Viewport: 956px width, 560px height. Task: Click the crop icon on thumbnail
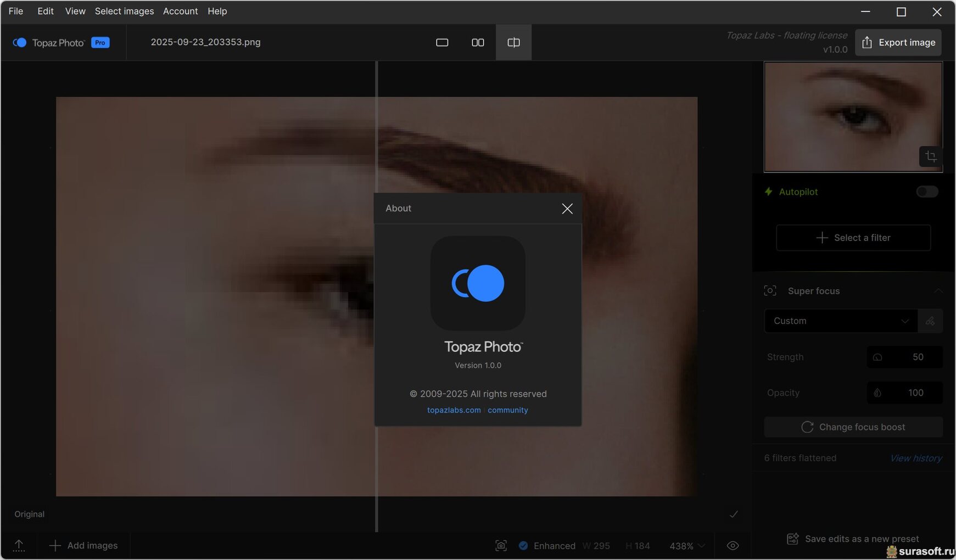930,156
